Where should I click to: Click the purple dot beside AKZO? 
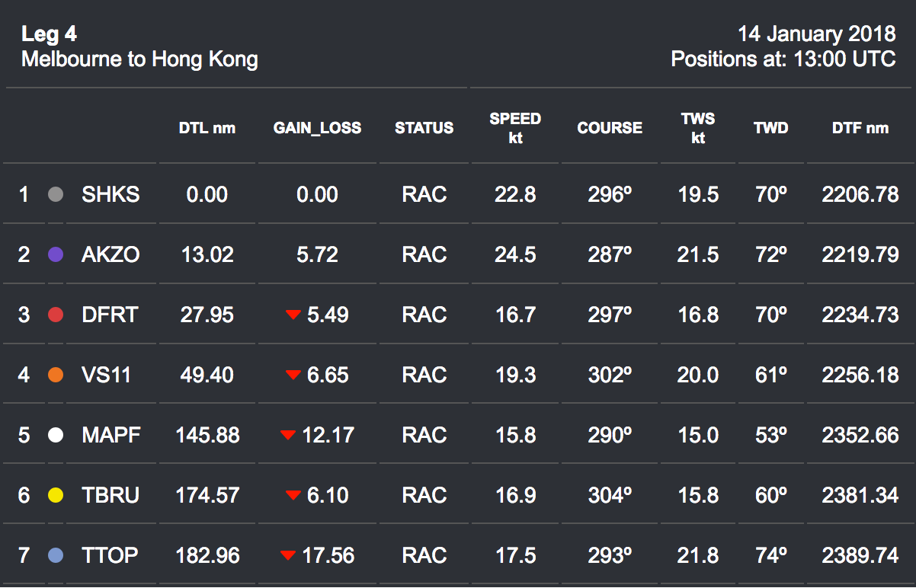55,254
